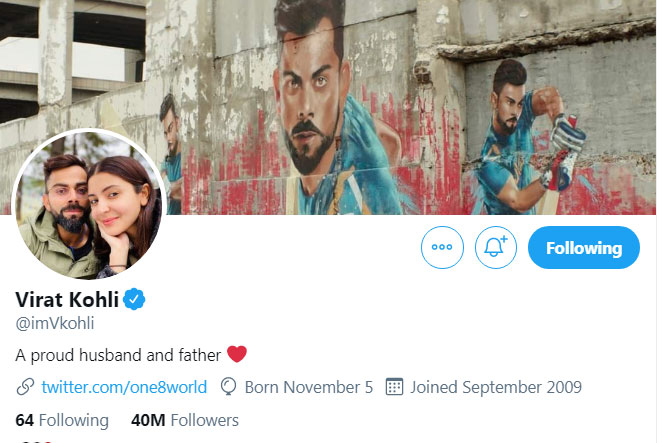The width and height of the screenshot is (662, 443).
Task: Open the 40M Followers list
Action: click(185, 420)
